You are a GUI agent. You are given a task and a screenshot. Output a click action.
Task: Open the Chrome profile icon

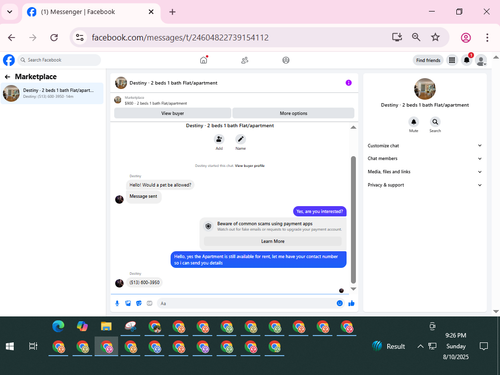tap(466, 38)
